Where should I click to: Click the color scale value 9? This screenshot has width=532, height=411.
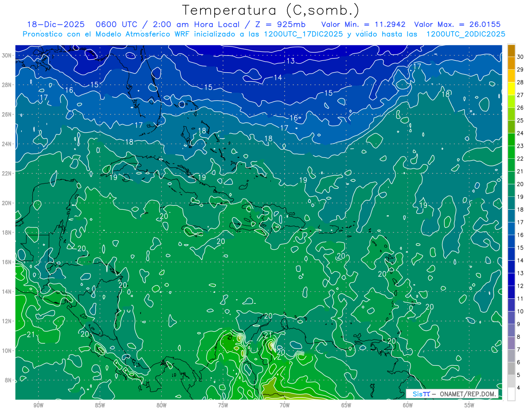[x=519, y=324]
